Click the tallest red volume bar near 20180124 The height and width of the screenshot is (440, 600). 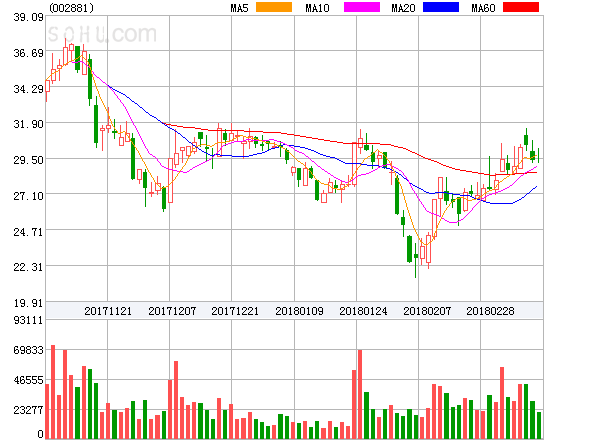click(360, 394)
